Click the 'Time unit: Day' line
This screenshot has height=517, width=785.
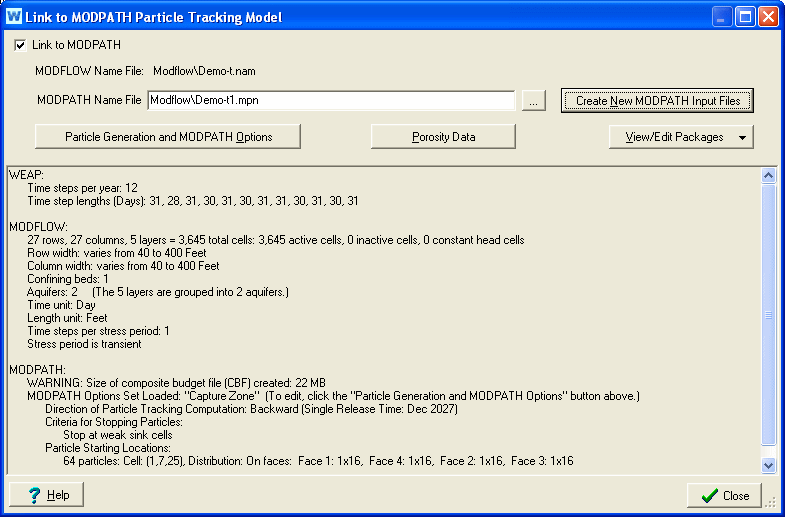point(61,305)
